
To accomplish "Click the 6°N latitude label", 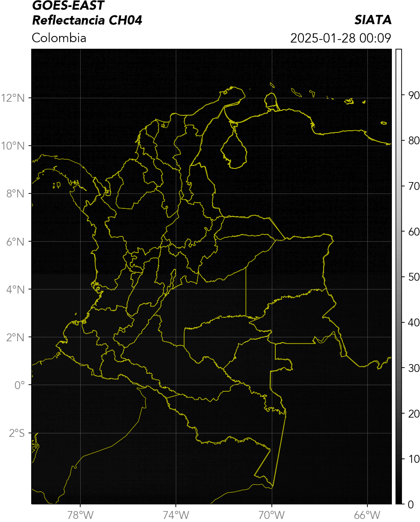I will click(x=15, y=242).
